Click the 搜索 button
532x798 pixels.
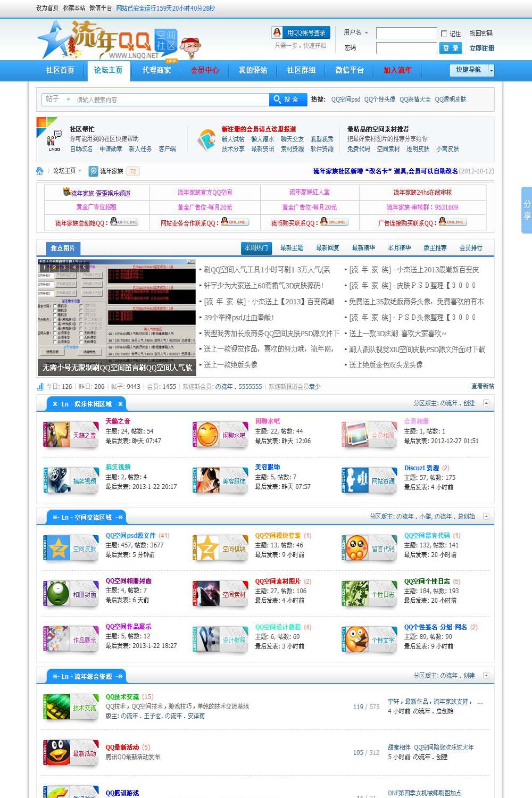pos(288,99)
